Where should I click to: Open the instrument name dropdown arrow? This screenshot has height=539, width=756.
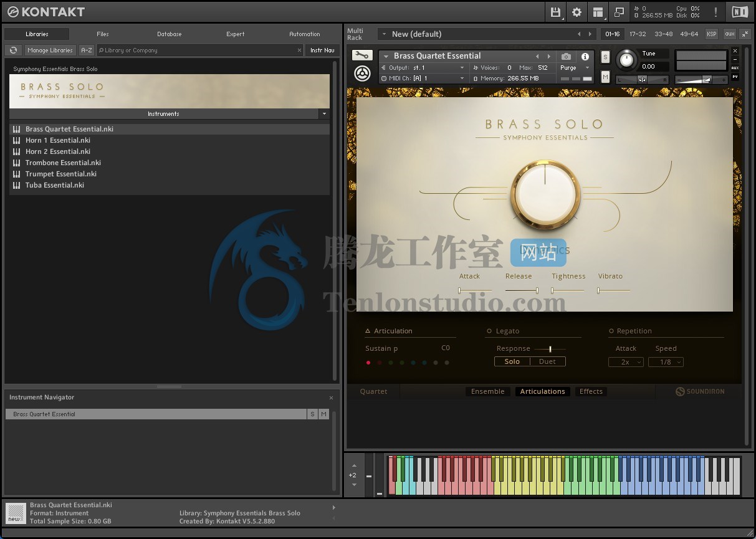pos(386,56)
